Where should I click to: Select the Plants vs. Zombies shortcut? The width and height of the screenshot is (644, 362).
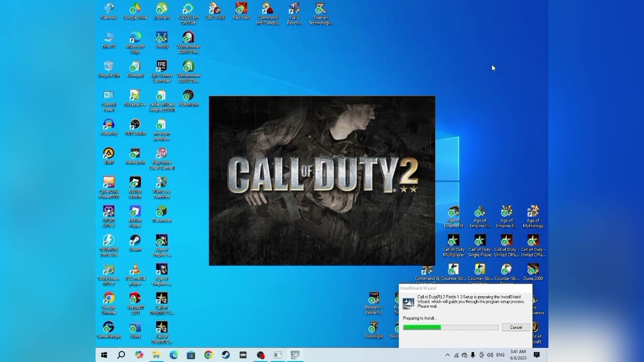click(x=162, y=189)
